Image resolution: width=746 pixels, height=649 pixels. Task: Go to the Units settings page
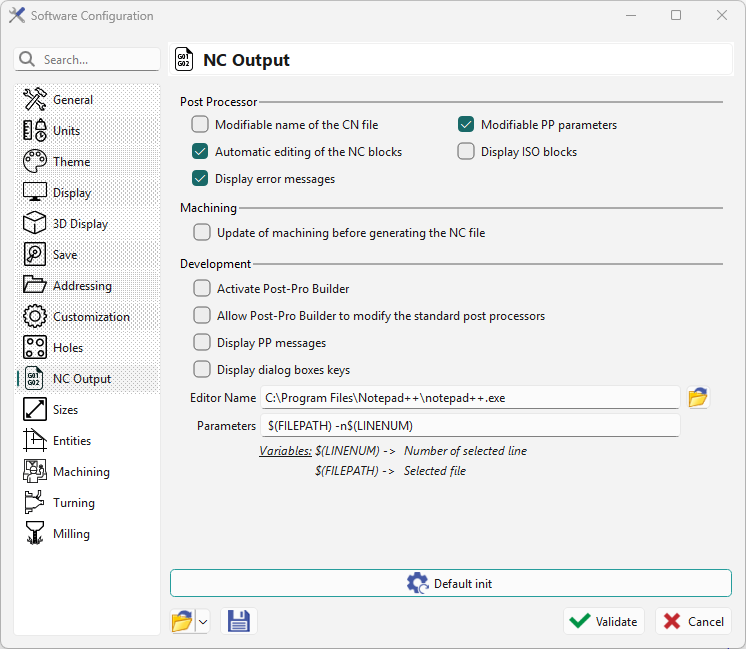click(x=66, y=131)
